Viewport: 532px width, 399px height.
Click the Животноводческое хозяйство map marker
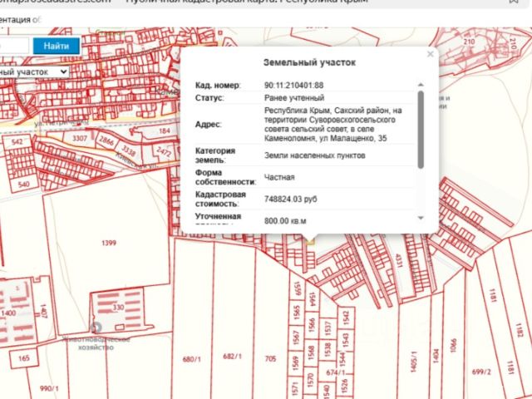tap(96, 328)
